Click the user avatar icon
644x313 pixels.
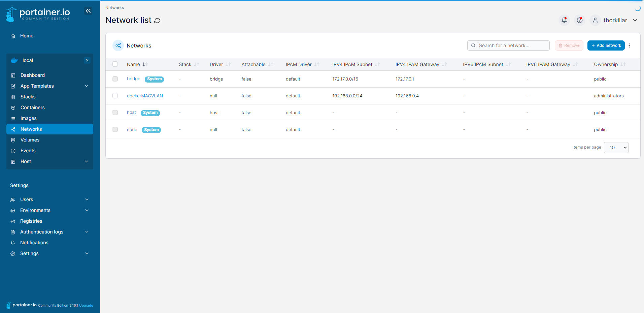tap(595, 20)
